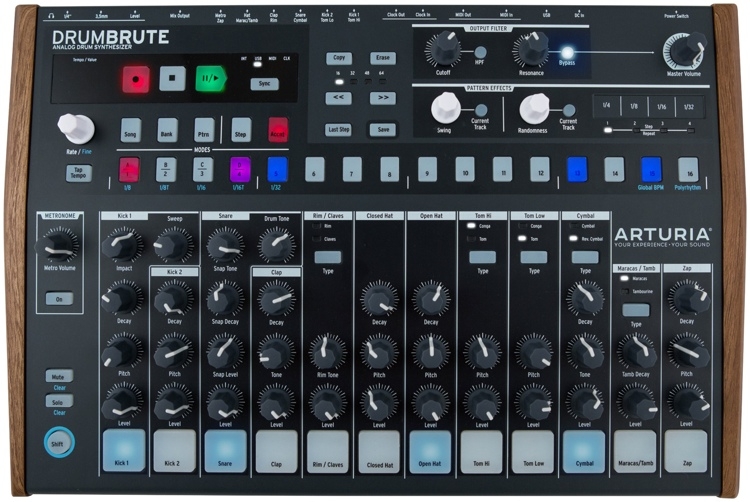The height and width of the screenshot is (502, 750).
Task: Switch Rim / Claves Type
Action: coord(328,257)
